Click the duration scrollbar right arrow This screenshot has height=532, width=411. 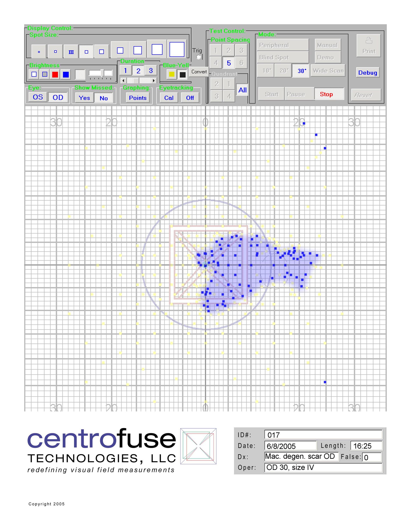click(154, 80)
